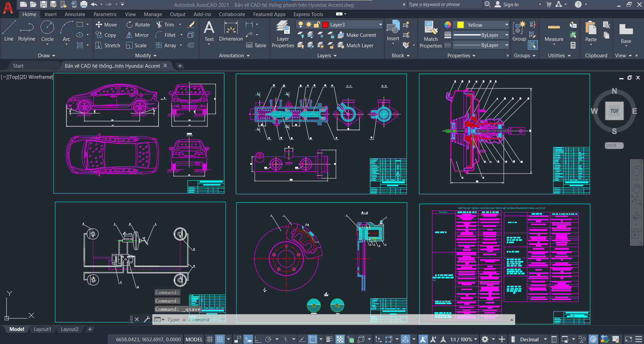This screenshot has height=344, width=644.
Task: Toggle dynamic input in status bar
Action: point(248,339)
